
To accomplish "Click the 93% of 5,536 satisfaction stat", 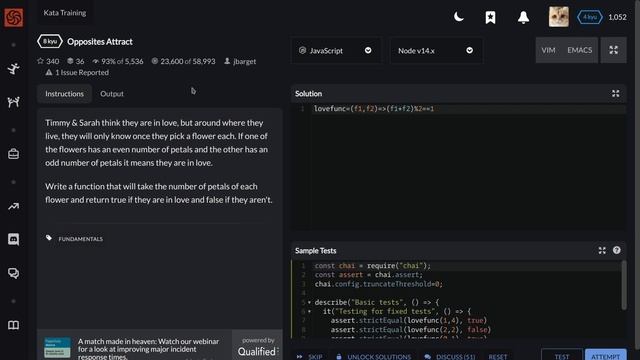I will (x=118, y=61).
